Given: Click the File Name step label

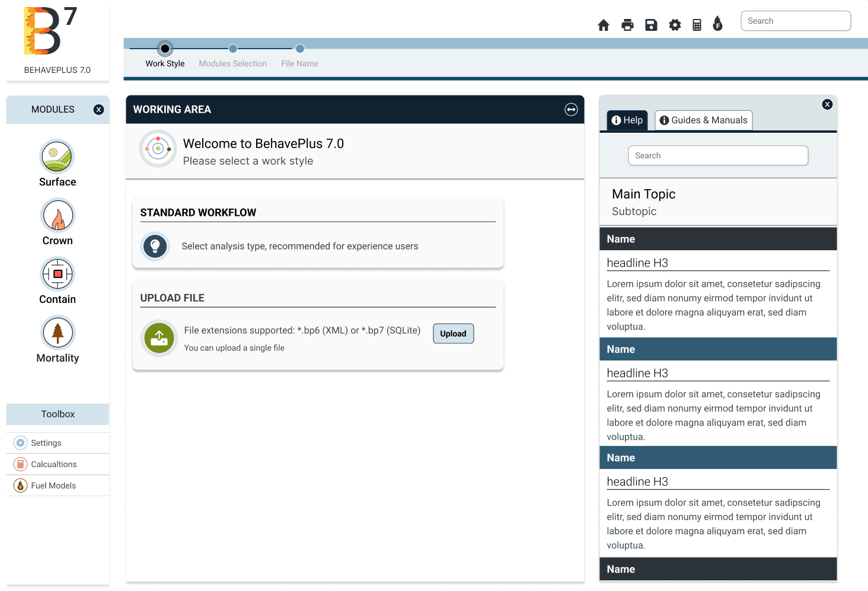Looking at the screenshot, I should [300, 63].
